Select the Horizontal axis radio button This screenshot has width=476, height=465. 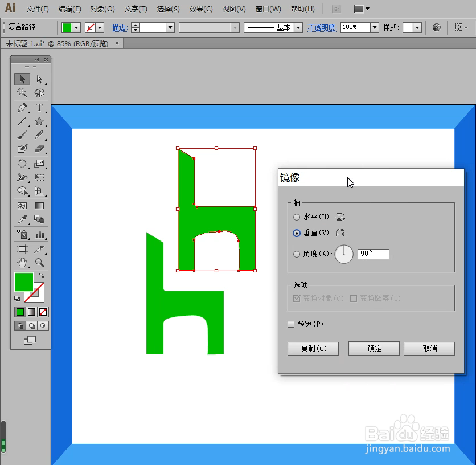coord(297,217)
